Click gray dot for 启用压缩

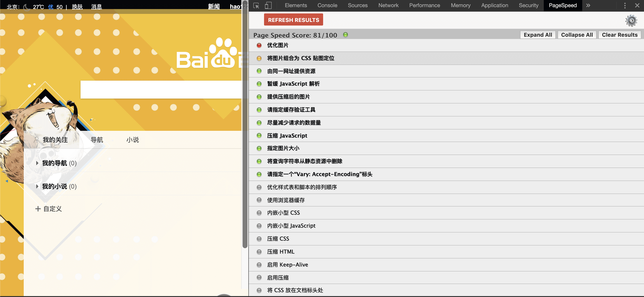tap(259, 278)
